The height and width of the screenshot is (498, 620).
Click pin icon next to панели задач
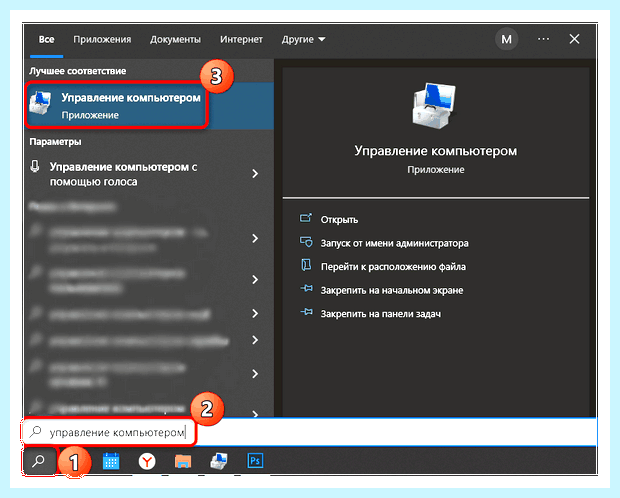(x=306, y=312)
